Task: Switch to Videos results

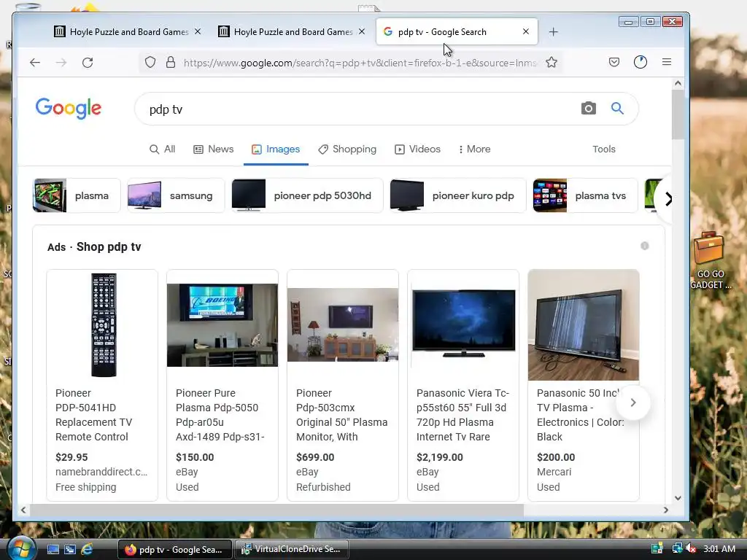Action: [418, 149]
